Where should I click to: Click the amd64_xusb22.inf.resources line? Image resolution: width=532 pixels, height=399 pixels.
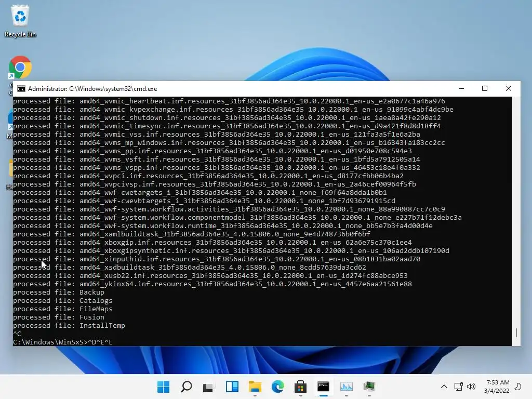(x=210, y=276)
